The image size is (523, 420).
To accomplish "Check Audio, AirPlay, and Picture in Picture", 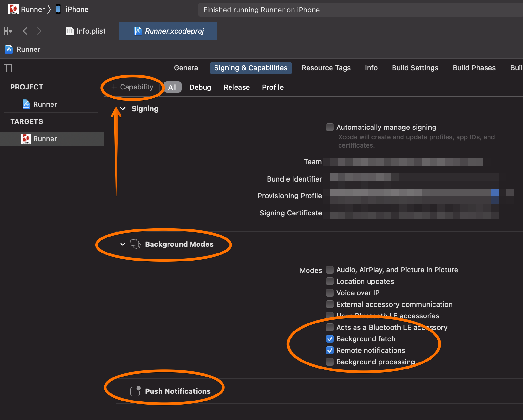I will [330, 270].
